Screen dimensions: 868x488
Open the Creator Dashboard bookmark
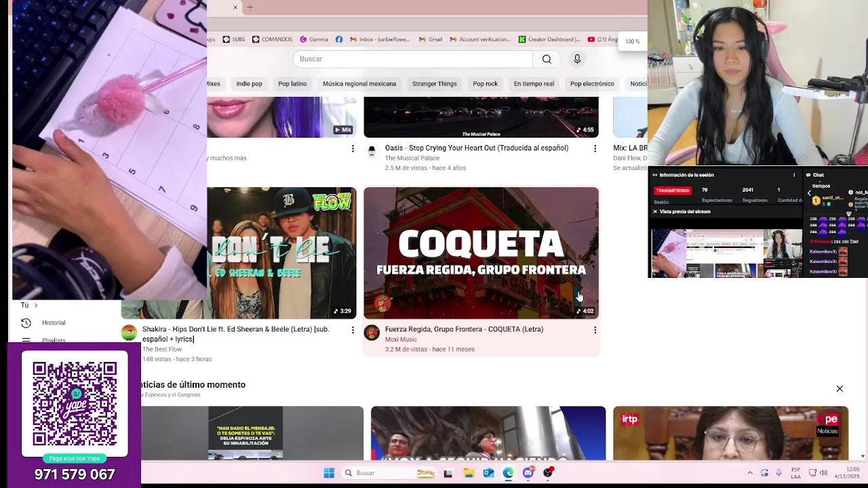coord(550,39)
